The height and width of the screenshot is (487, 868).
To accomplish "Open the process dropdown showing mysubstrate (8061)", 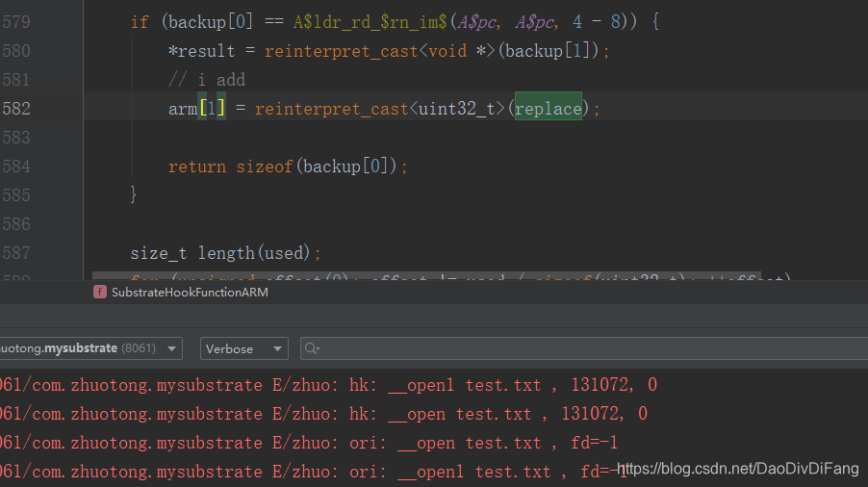I will coord(90,348).
